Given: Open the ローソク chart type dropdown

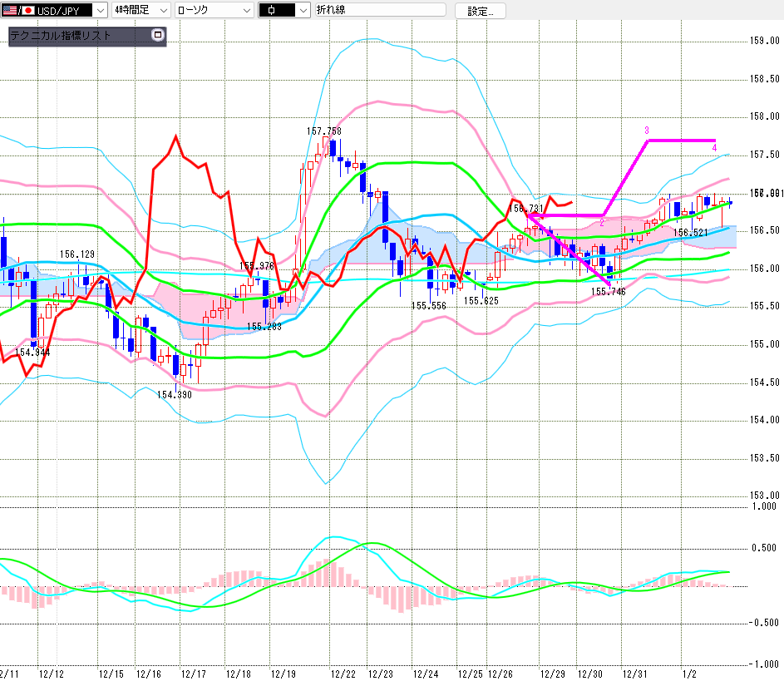Looking at the screenshot, I should (x=246, y=10).
